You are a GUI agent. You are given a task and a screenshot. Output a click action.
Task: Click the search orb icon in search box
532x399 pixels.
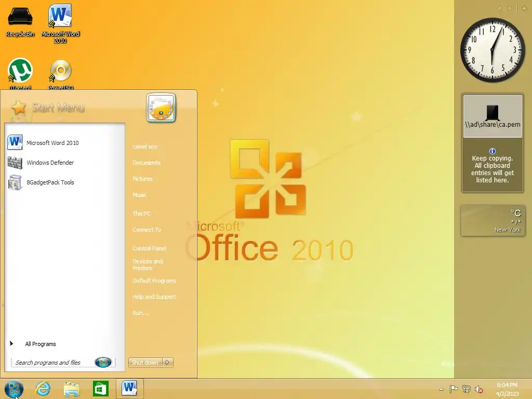tap(103, 362)
